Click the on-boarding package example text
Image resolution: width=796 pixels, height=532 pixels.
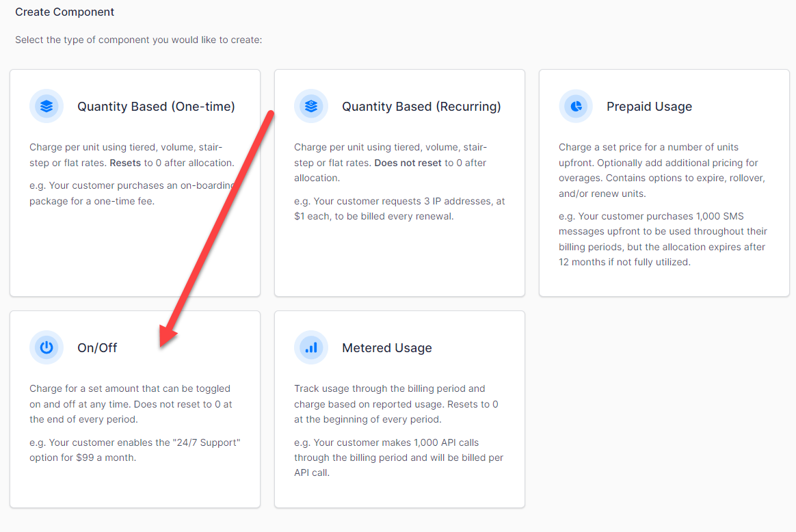130,194
